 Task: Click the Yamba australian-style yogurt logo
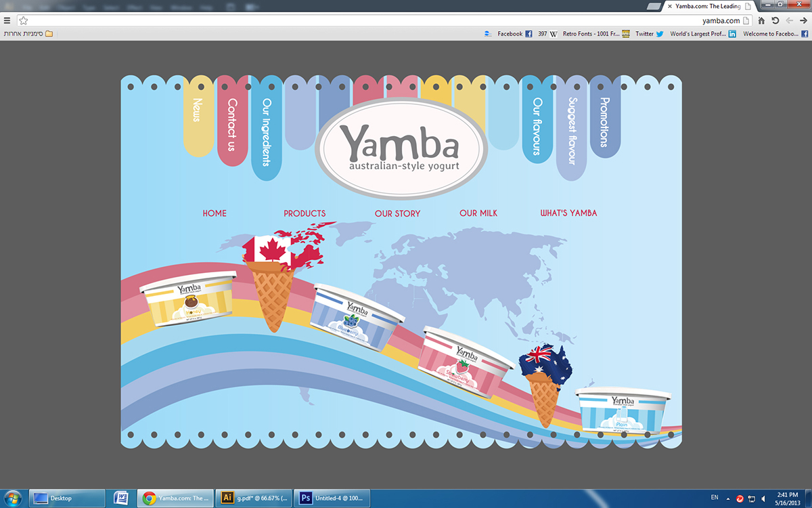coord(401,148)
